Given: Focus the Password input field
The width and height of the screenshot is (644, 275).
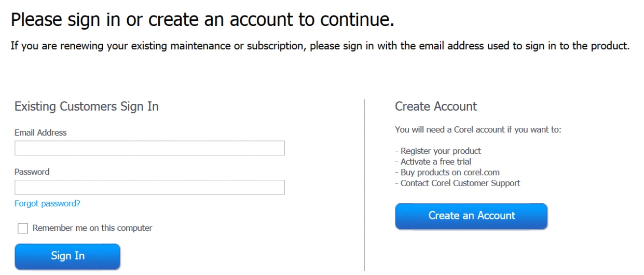Looking at the screenshot, I should tap(149, 187).
